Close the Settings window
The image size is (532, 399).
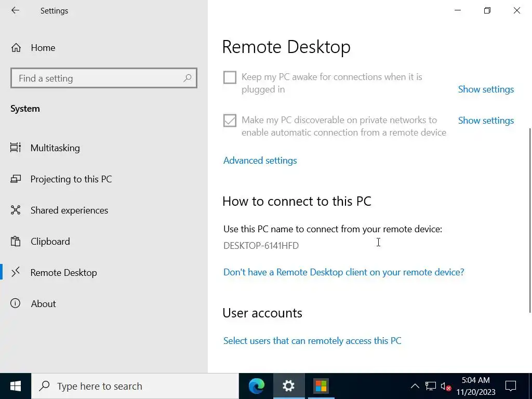tap(517, 10)
